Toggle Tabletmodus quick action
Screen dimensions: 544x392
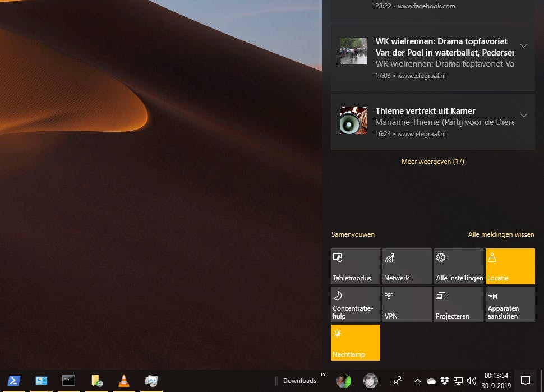355,266
